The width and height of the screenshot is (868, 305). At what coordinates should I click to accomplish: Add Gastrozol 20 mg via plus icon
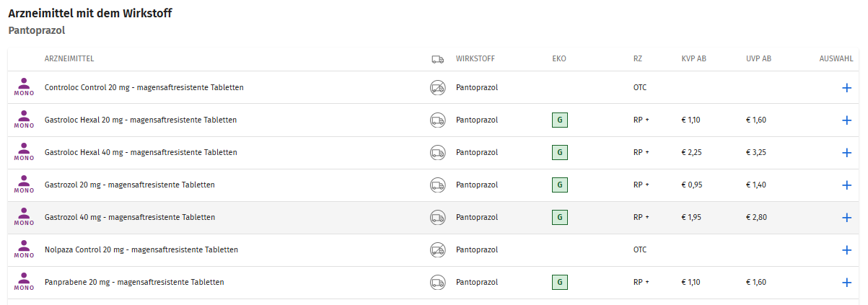(846, 185)
